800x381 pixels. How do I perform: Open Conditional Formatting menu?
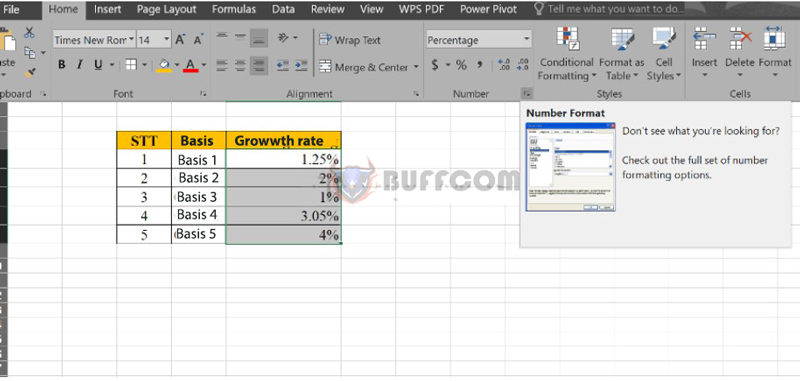pos(567,54)
